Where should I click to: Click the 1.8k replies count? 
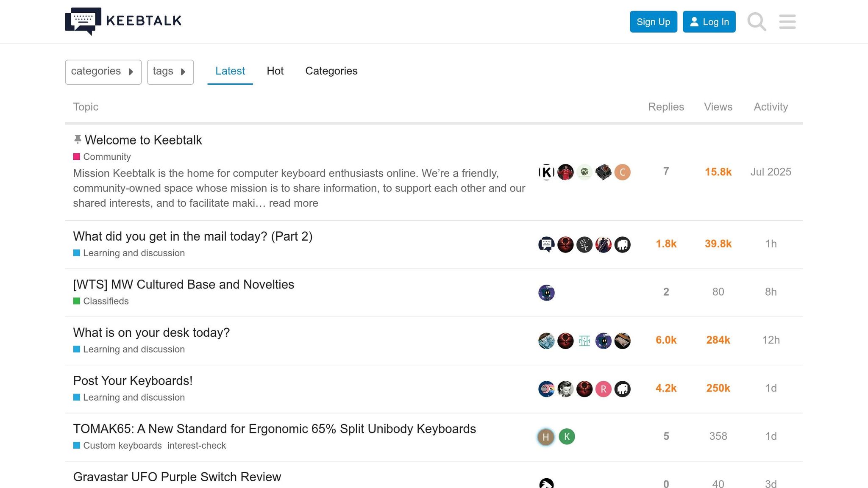tap(666, 244)
